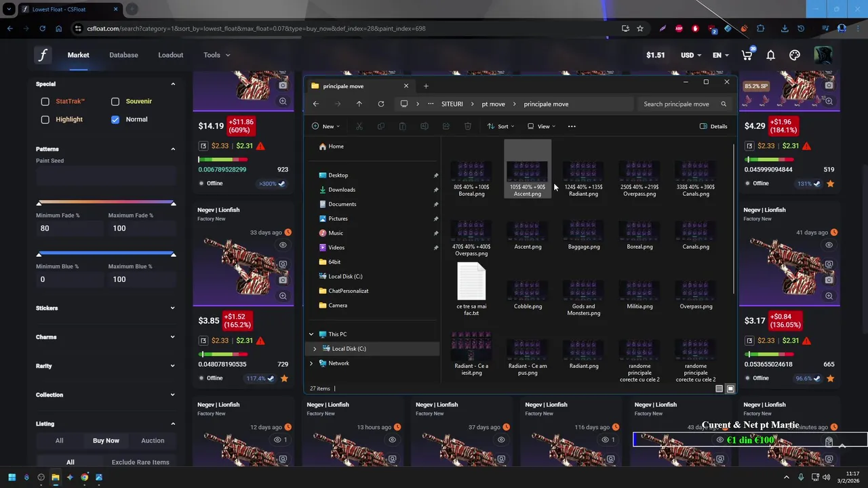Open the Tools menu
This screenshot has height=488, width=868.
point(216,55)
